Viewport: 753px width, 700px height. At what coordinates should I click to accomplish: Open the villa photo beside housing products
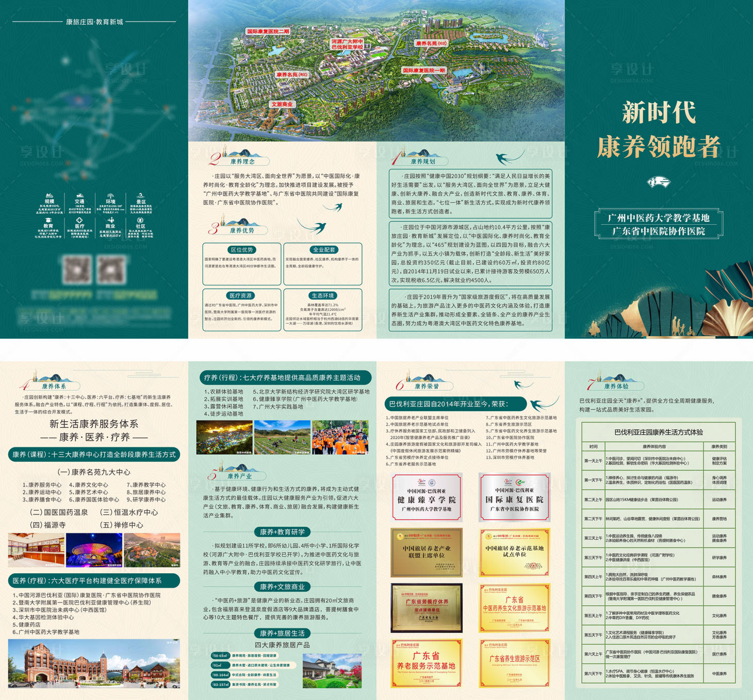point(332,671)
